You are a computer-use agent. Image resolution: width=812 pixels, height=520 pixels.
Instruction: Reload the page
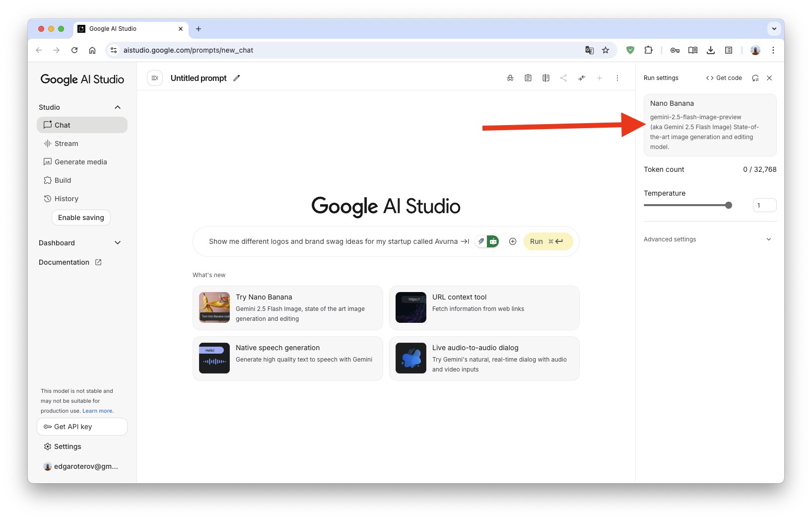point(74,50)
